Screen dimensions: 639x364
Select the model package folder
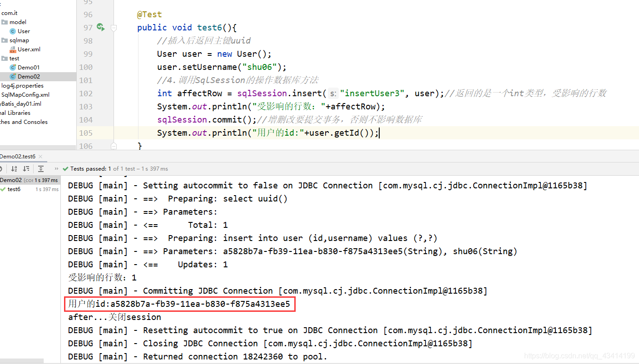[x=18, y=22]
